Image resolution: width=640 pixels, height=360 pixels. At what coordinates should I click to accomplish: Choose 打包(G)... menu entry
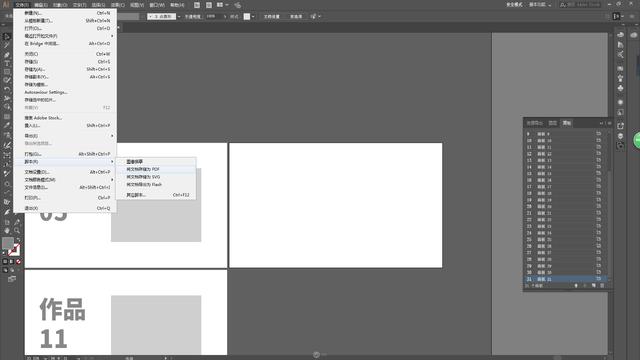click(x=65, y=154)
